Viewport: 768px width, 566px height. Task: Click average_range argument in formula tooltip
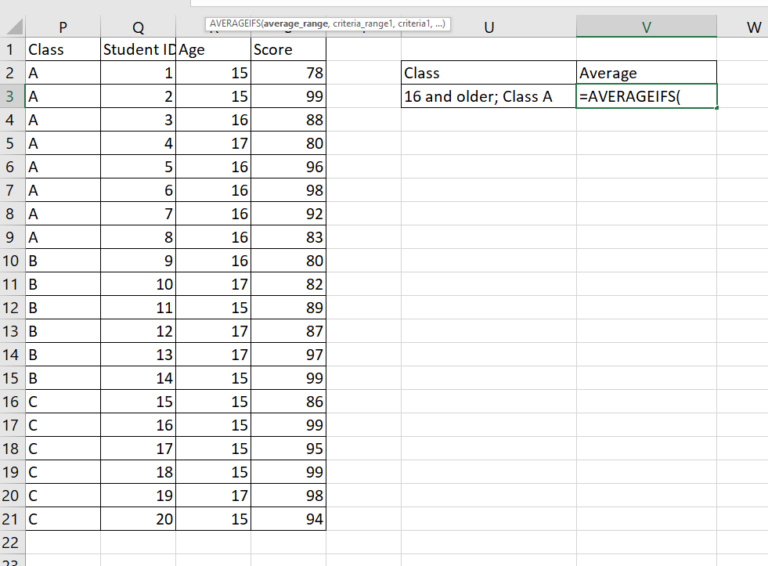point(297,23)
